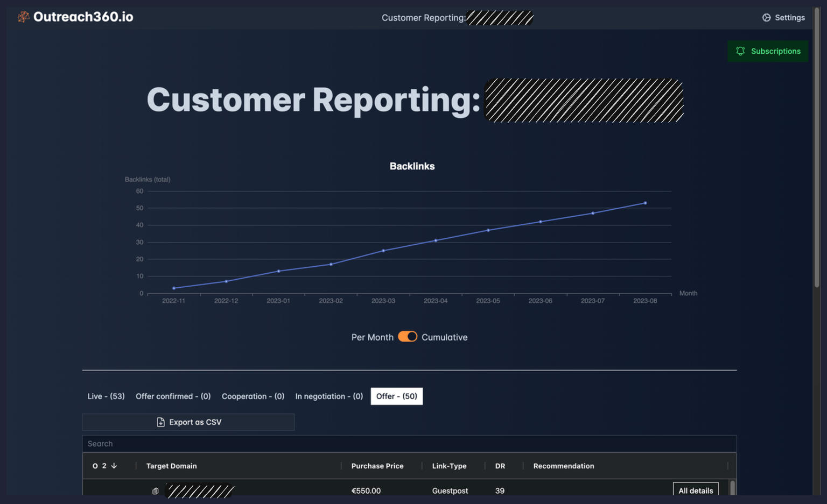The height and width of the screenshot is (504, 827).
Task: Sort by the Purchase Price column header
Action: 377,466
